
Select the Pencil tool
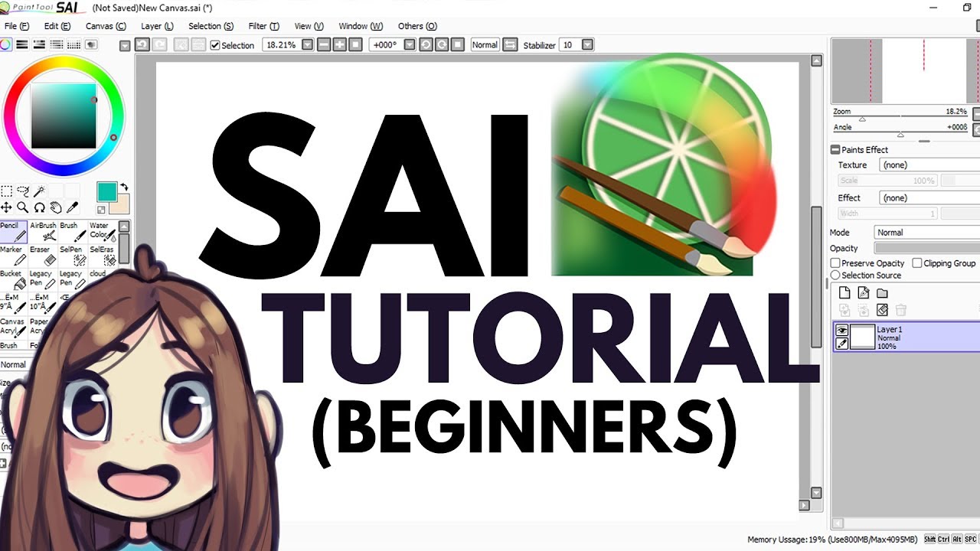point(13,232)
